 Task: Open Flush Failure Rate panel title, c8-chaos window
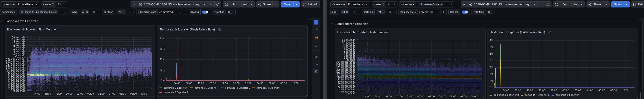187,30
